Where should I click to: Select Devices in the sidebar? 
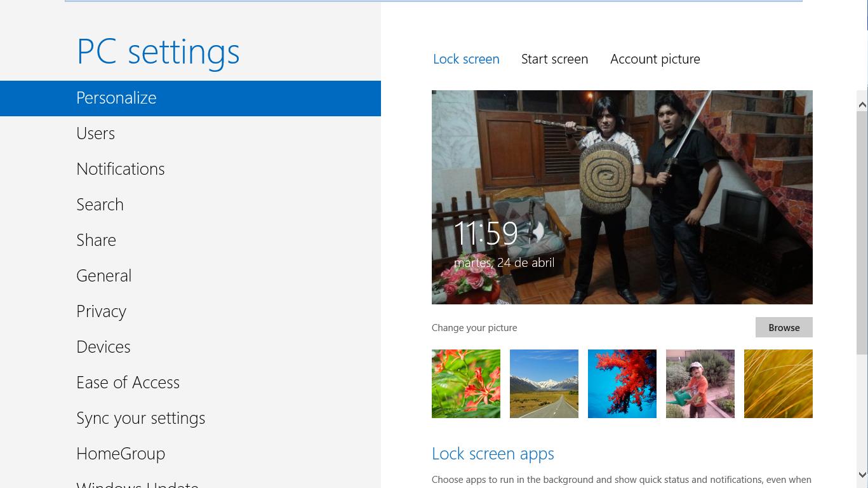[103, 347]
